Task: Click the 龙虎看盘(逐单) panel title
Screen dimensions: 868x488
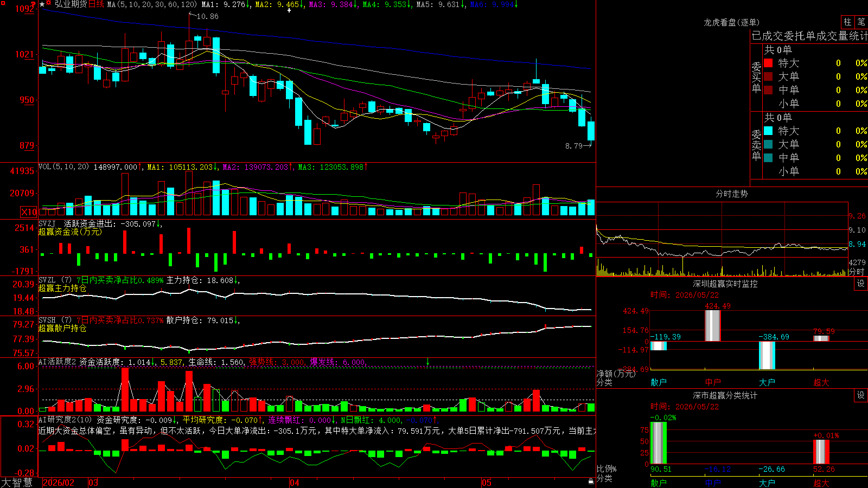Action: pyautogui.click(x=731, y=22)
